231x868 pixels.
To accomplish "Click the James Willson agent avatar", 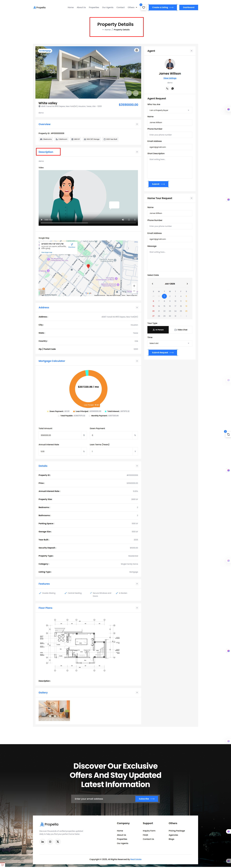I will (x=170, y=64).
